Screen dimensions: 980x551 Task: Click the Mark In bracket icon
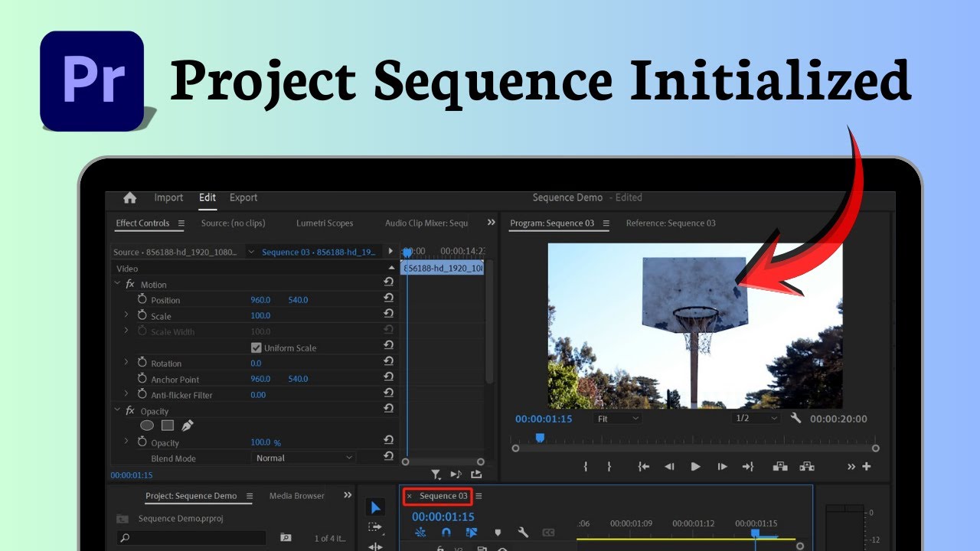586,466
